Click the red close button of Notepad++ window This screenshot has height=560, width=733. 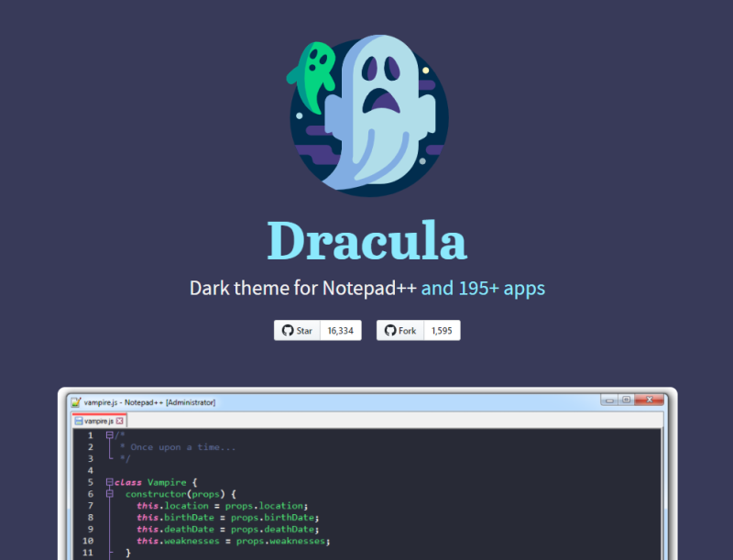(650, 400)
